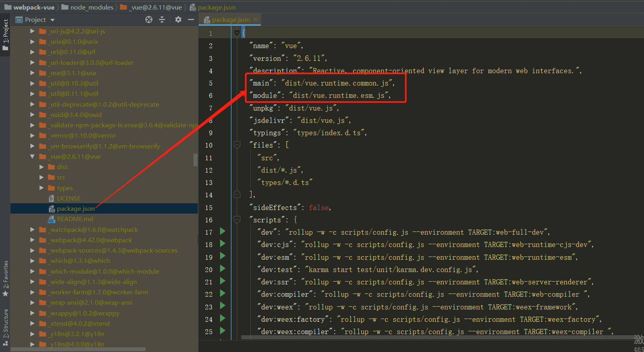Viewport: 644px width, 352px height.
Task: Click the fold end marker on line 14
Action: [x=237, y=194]
